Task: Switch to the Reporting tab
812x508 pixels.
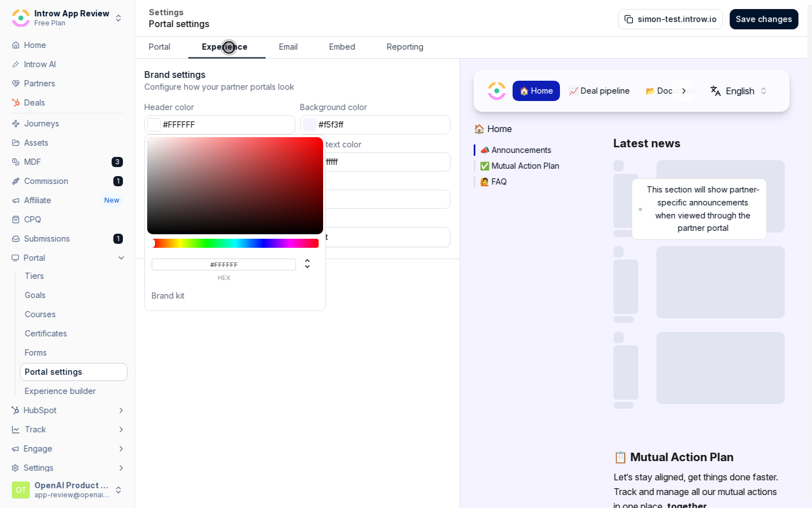Action: point(405,47)
